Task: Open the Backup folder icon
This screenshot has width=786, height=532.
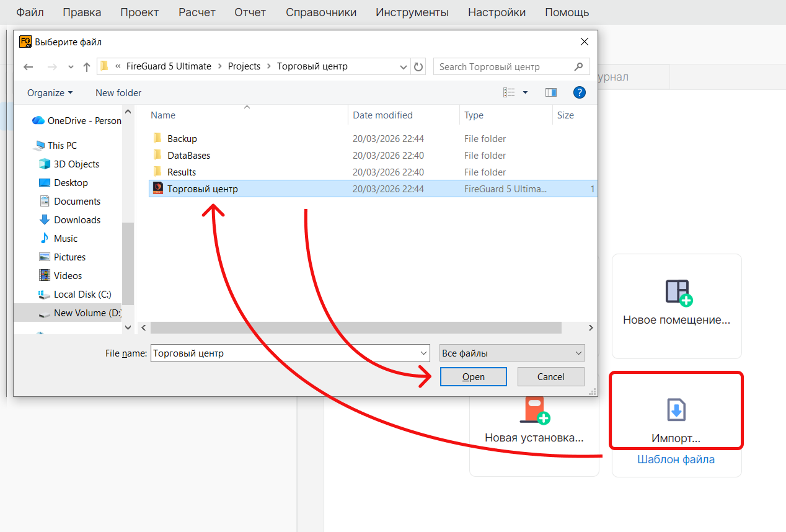Action: point(157,138)
